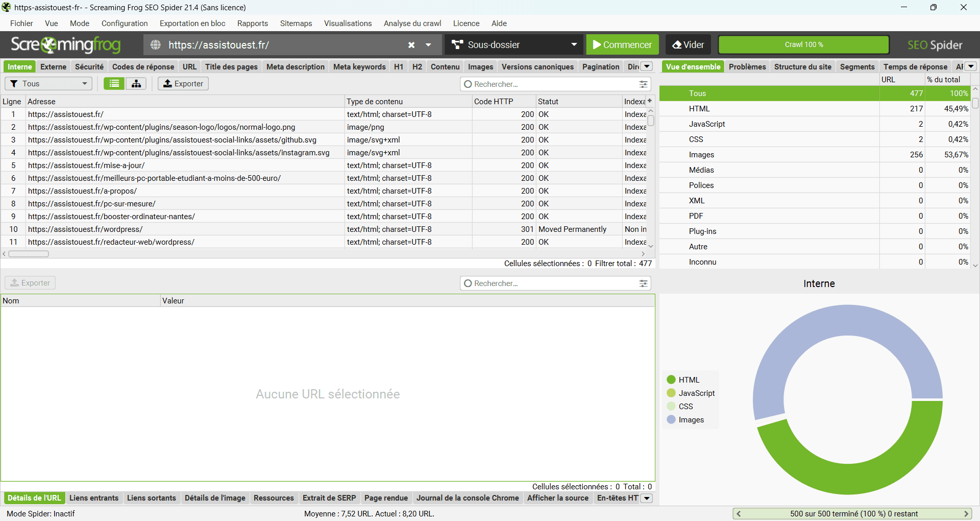Click the green Crawl 100 % progress bar
980x521 pixels.
(803, 45)
